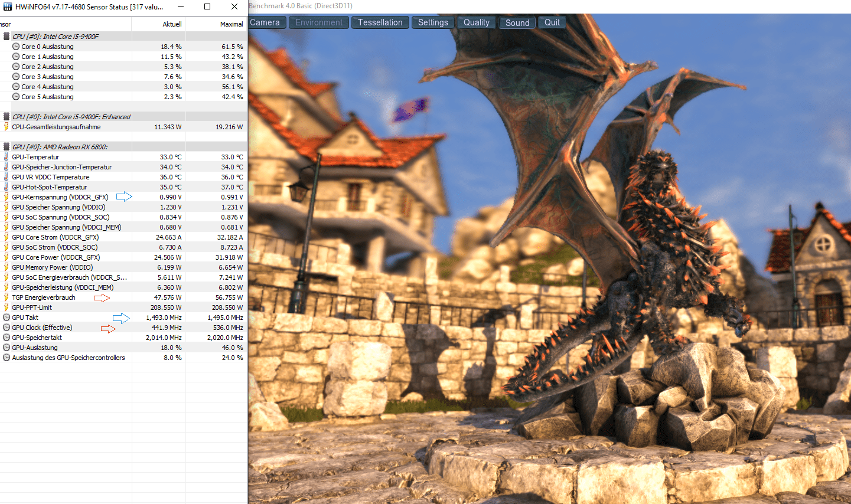The height and width of the screenshot is (504, 851).
Task: Open the Camera menu in the benchmark
Action: 267,22
